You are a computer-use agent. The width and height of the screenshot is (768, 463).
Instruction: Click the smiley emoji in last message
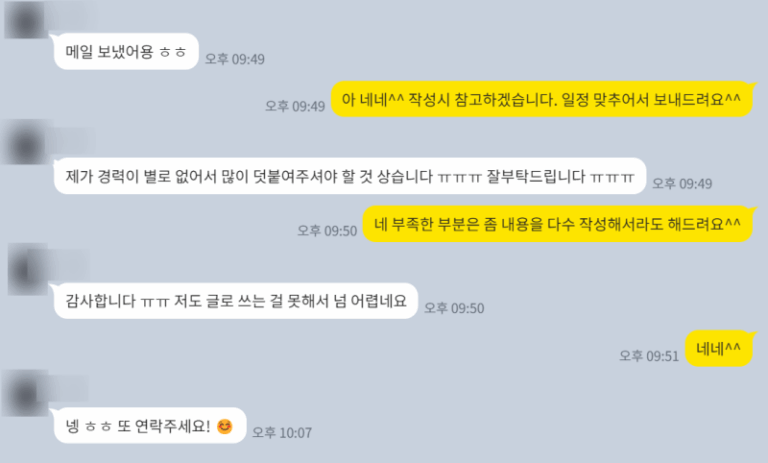coord(224,426)
